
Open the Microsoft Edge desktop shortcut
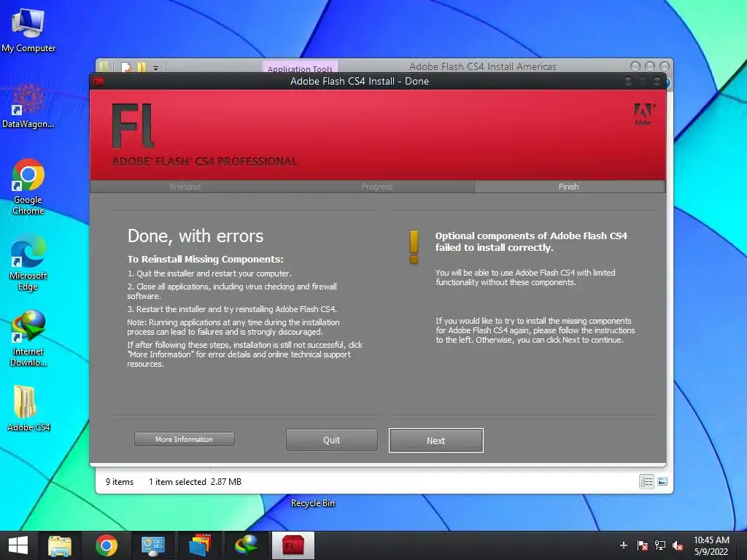point(28,262)
